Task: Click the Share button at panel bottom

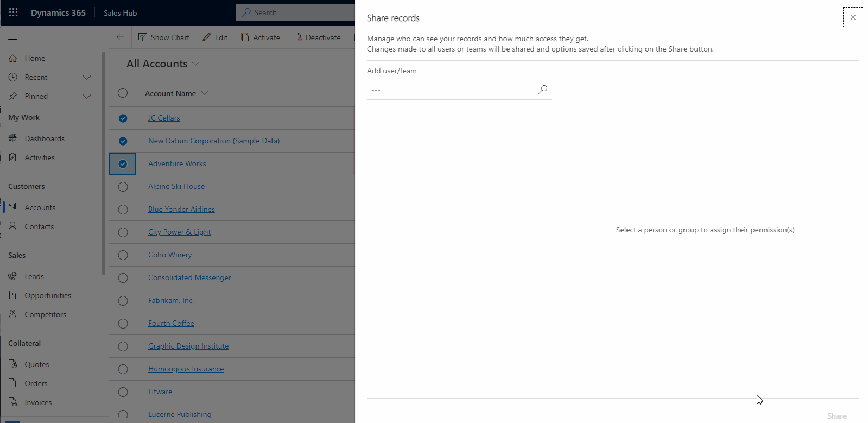Action: [x=837, y=416]
